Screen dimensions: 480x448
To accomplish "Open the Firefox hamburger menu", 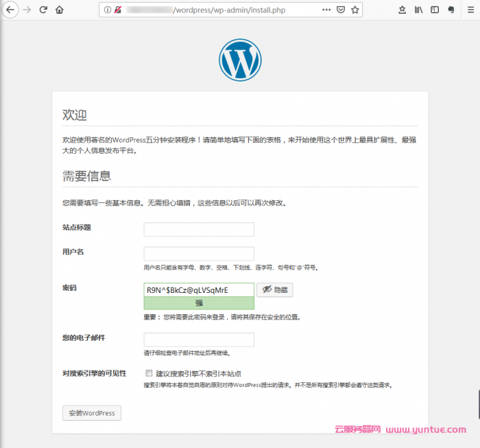I will click(469, 10).
